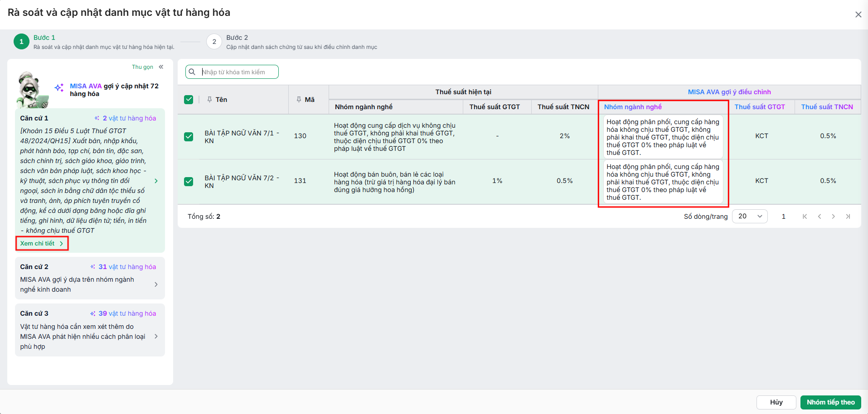Go to the first page of results
Image resolution: width=868 pixels, height=414 pixels.
[x=805, y=217]
